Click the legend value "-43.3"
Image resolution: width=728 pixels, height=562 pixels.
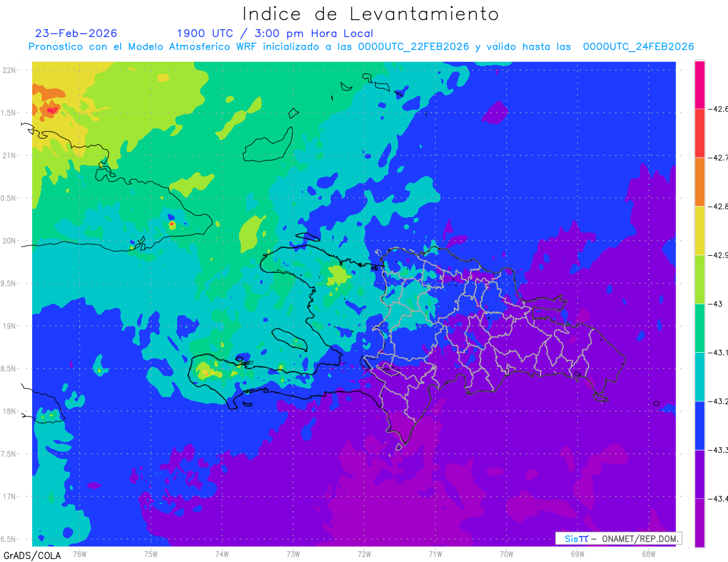[x=718, y=450]
